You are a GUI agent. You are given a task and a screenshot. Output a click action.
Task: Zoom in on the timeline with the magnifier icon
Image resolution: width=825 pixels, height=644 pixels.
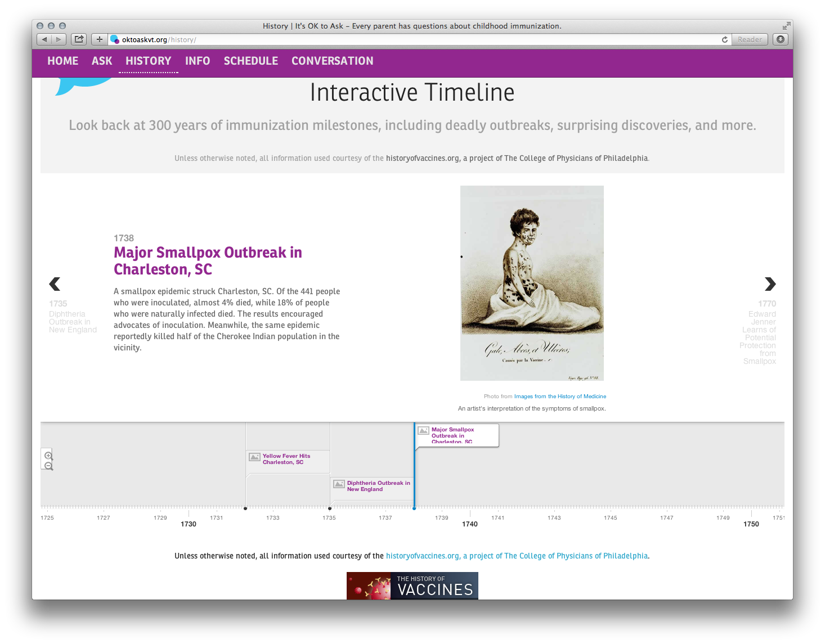(48, 456)
